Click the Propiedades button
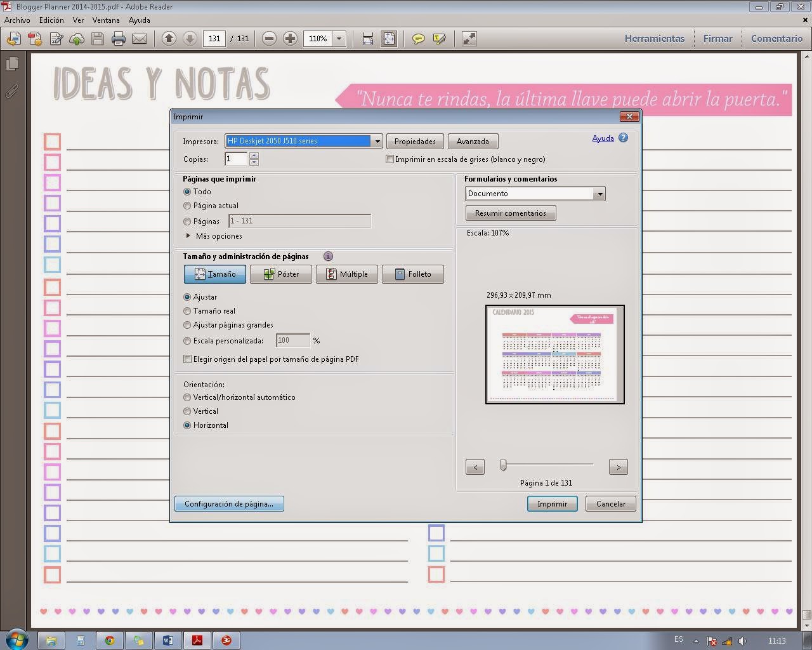The width and height of the screenshot is (812, 650). click(415, 142)
